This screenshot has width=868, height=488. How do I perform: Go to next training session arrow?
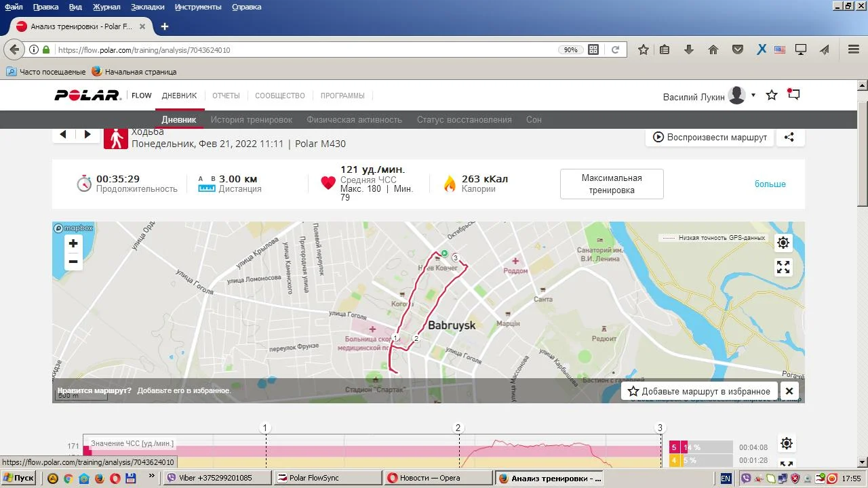[87, 135]
